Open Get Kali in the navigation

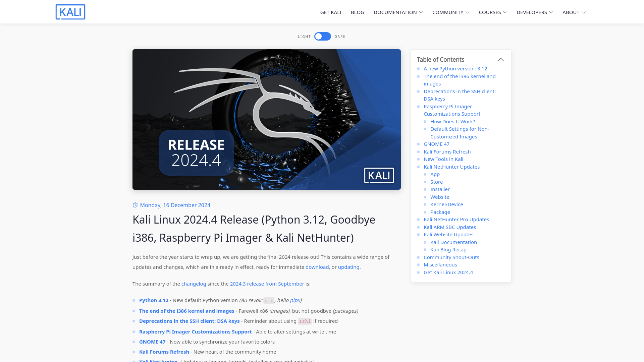coord(331,12)
